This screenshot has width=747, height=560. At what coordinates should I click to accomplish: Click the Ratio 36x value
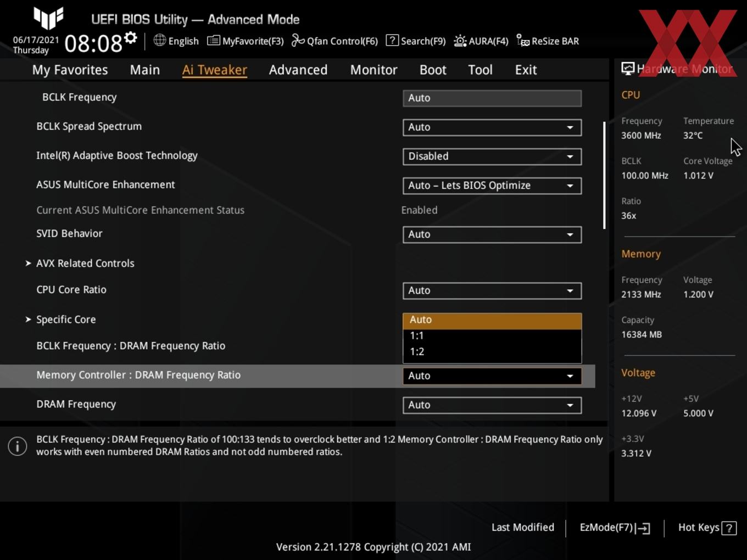click(x=628, y=216)
